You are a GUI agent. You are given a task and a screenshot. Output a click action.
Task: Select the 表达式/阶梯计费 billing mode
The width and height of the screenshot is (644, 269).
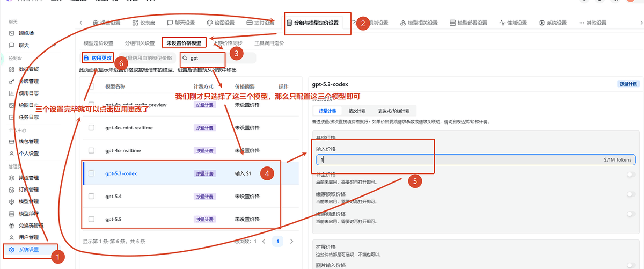(393, 111)
